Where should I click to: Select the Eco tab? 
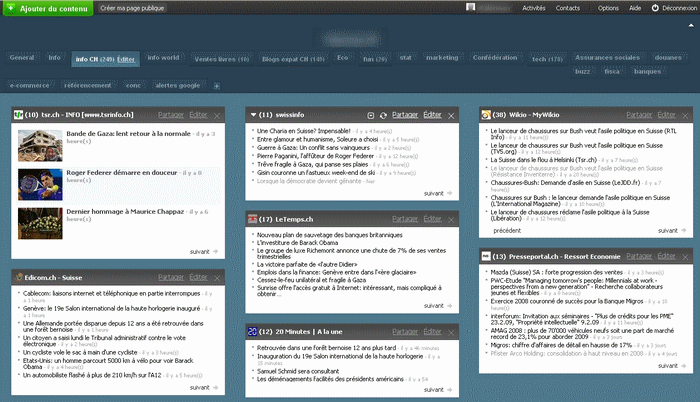[x=342, y=58]
